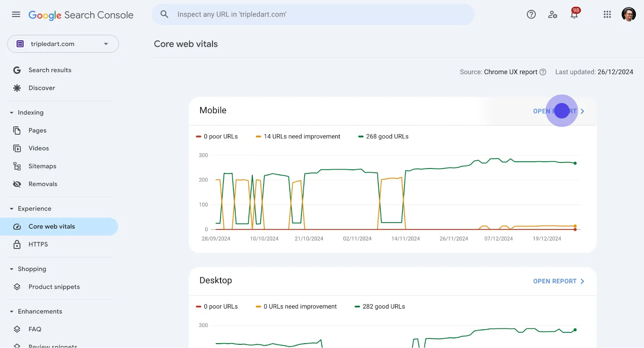Click '0 URLs need improvement' legend
This screenshot has width=644, height=348.
[x=296, y=307]
